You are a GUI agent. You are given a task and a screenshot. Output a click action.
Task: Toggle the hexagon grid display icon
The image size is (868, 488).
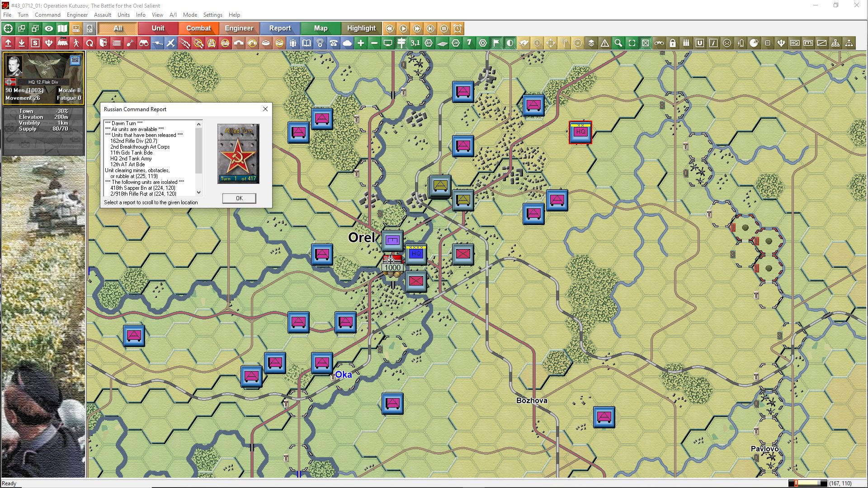482,43
